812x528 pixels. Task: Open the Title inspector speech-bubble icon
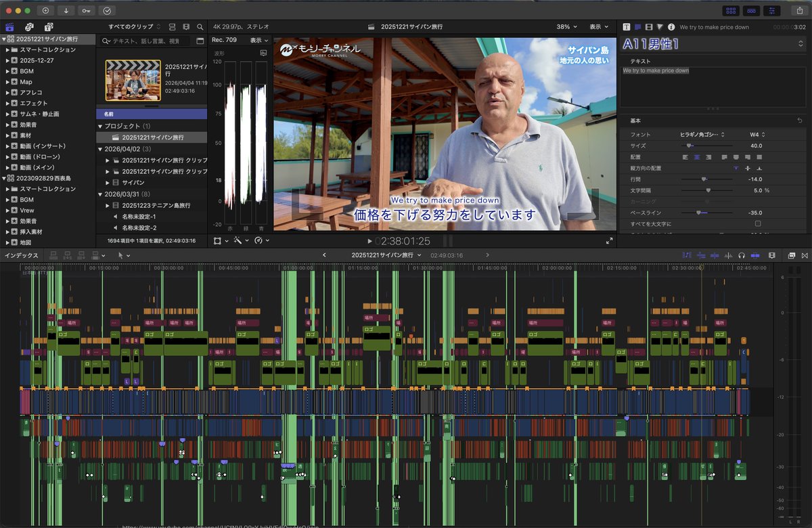tap(637, 26)
